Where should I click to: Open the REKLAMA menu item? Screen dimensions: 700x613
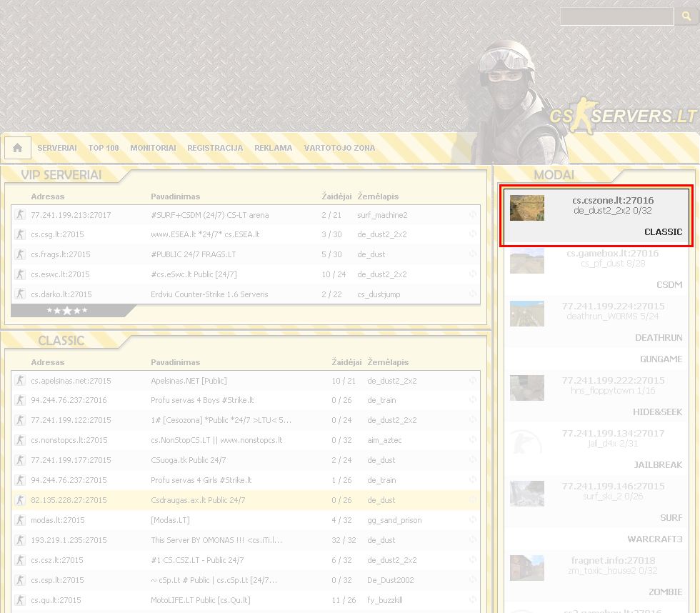point(273,148)
